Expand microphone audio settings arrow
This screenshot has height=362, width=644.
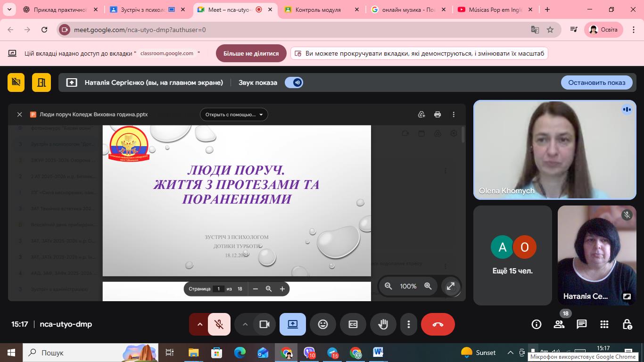pos(199,324)
